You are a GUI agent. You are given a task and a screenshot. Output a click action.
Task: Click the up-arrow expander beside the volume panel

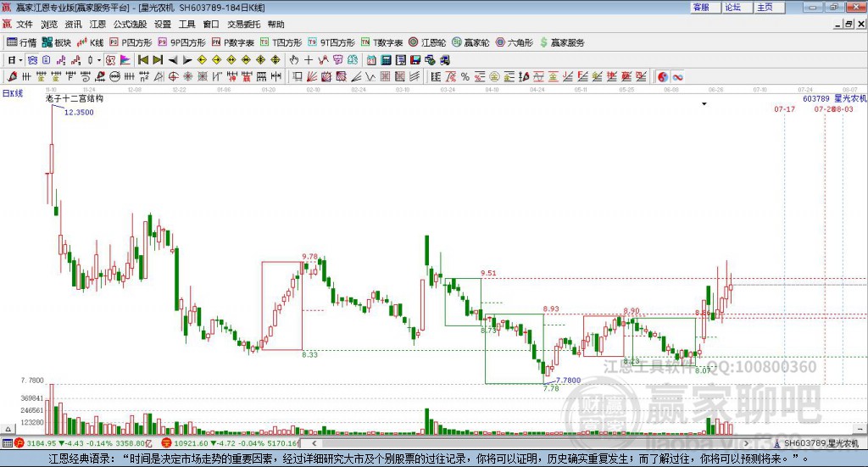8,429
